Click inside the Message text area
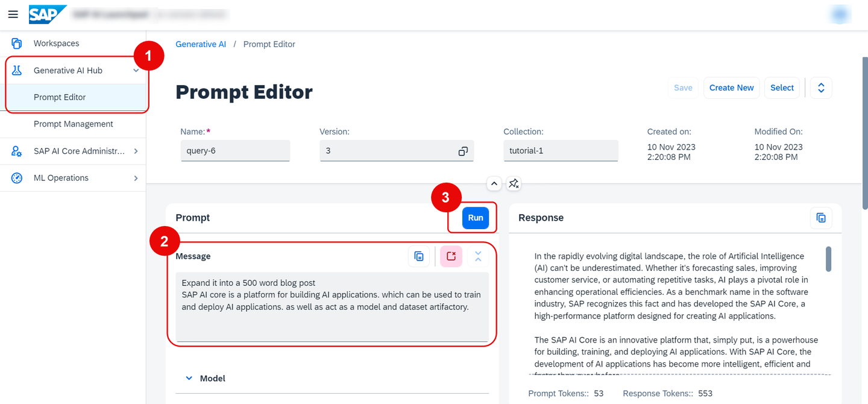 (x=332, y=307)
